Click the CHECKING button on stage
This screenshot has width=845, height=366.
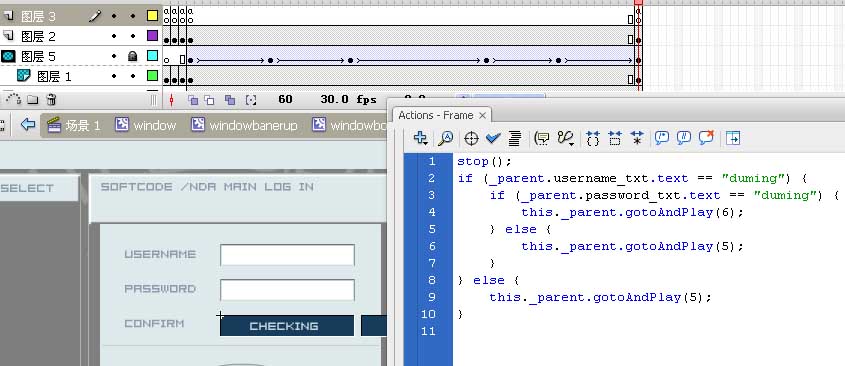(287, 326)
